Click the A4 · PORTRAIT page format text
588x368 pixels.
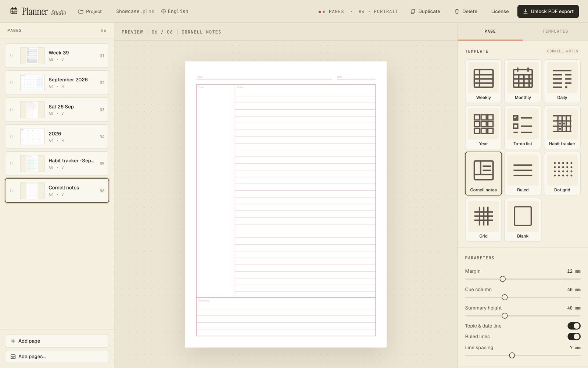coord(379,11)
